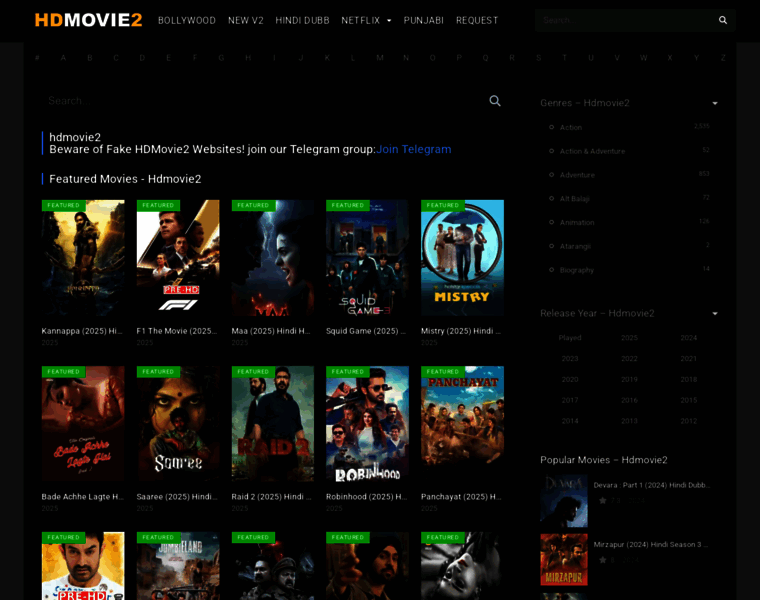
Task: Click the Join Telegram link
Action: click(x=413, y=149)
